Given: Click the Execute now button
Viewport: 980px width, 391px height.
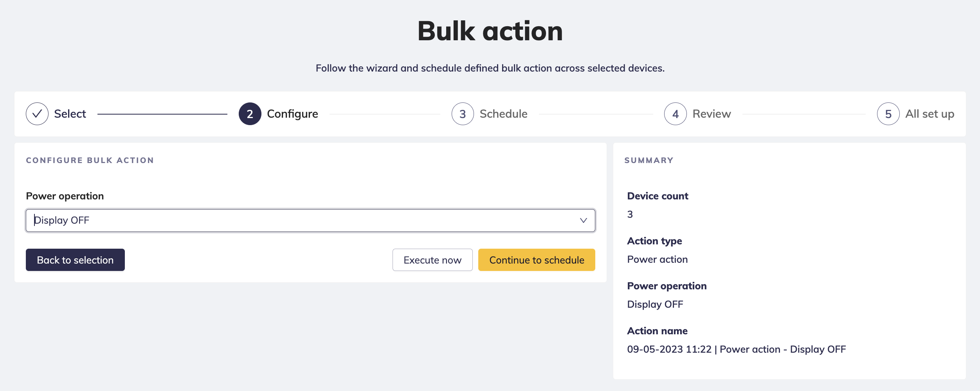Looking at the screenshot, I should [x=432, y=260].
